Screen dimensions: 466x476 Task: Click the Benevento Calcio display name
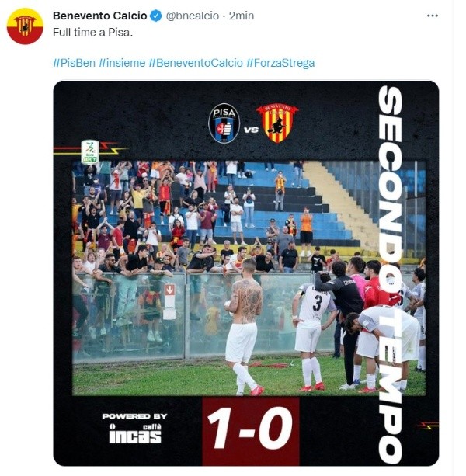[100, 16]
